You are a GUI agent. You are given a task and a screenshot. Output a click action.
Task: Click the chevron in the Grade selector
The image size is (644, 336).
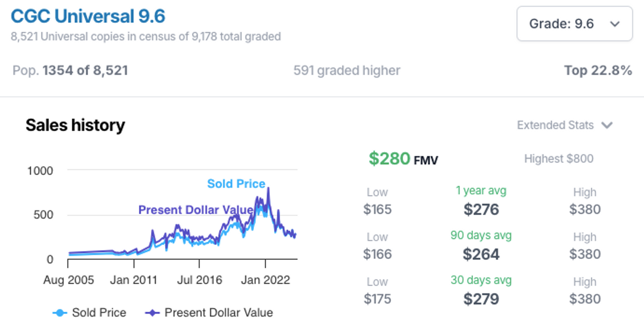(x=614, y=24)
